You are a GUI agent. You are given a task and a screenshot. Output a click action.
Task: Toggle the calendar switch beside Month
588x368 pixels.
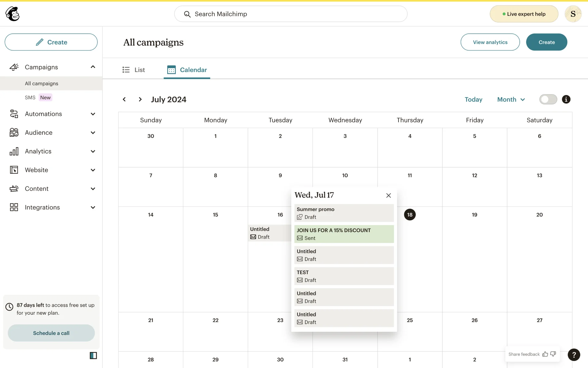click(548, 99)
